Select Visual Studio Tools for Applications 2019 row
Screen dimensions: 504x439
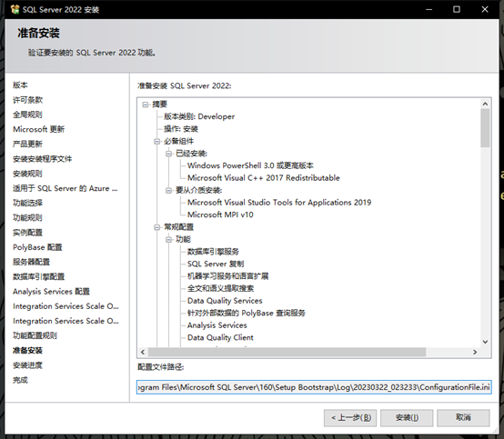[279, 203]
